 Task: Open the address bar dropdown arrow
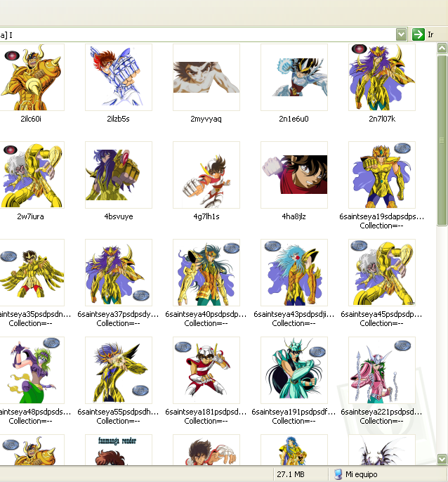point(401,34)
